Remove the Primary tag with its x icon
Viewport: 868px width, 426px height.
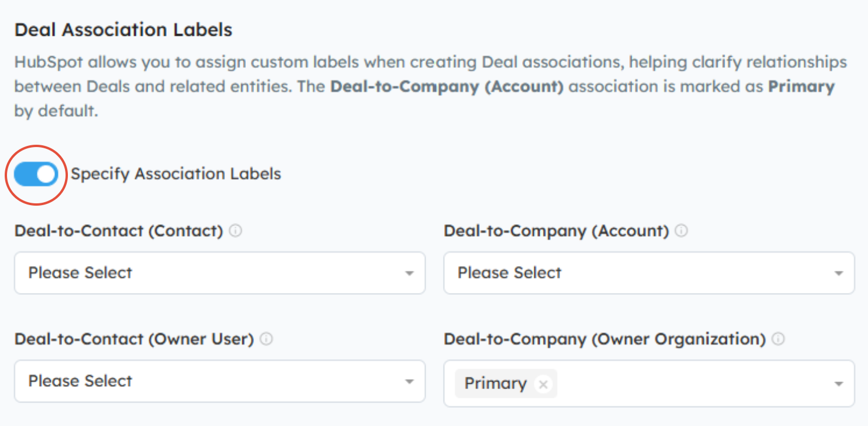coord(543,384)
